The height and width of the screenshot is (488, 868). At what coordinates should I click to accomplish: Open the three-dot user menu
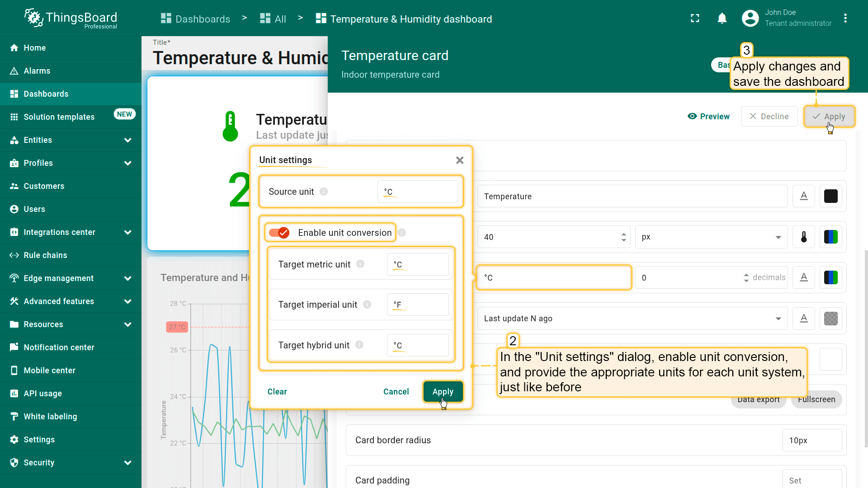[845, 19]
